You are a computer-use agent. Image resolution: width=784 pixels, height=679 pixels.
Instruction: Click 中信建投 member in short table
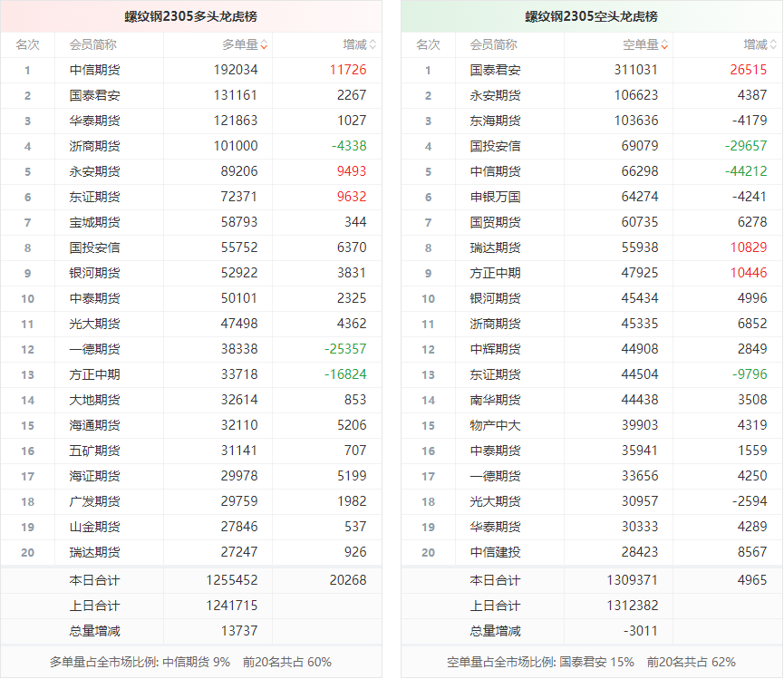pos(495,552)
